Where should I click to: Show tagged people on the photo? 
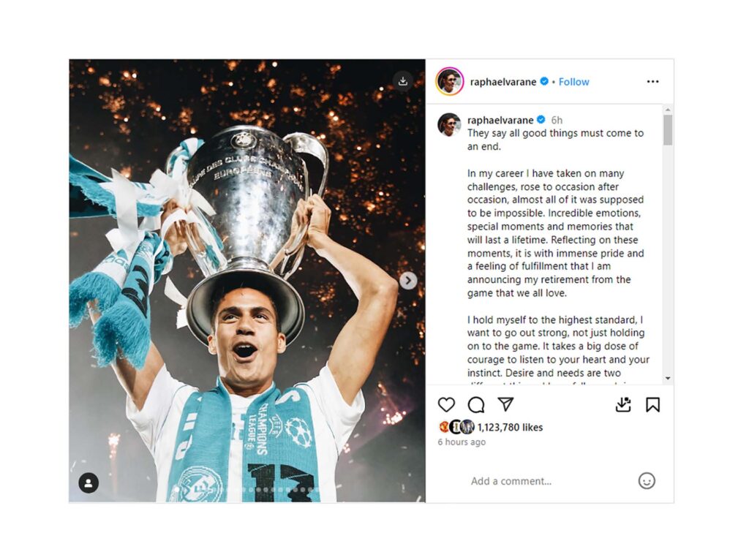click(x=89, y=483)
